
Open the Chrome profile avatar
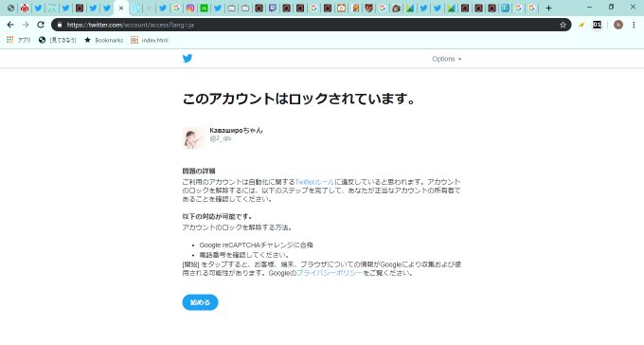(618, 25)
